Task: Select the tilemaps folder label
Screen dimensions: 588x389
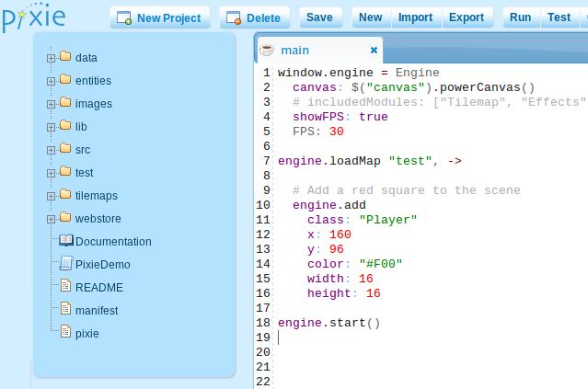Action: (x=97, y=196)
